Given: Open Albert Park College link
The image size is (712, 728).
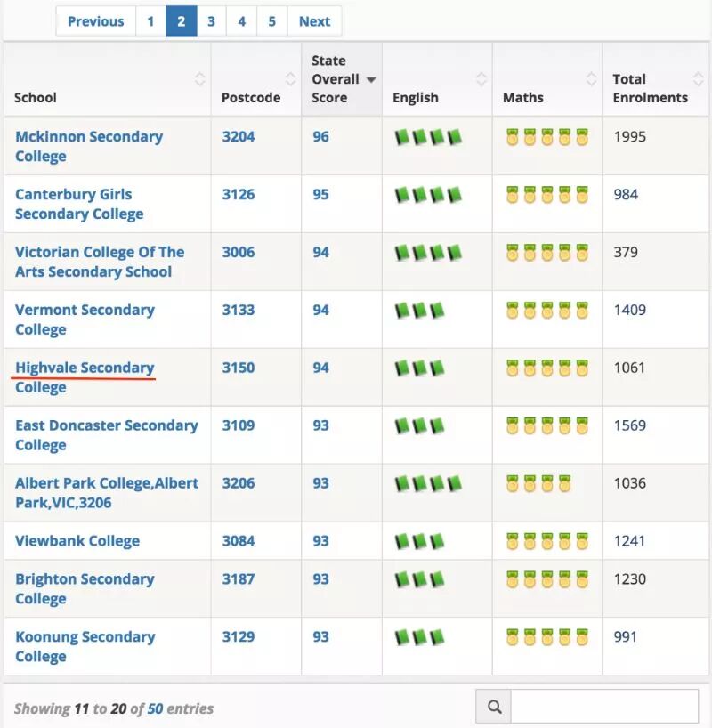Looking at the screenshot, I should pos(107,493).
